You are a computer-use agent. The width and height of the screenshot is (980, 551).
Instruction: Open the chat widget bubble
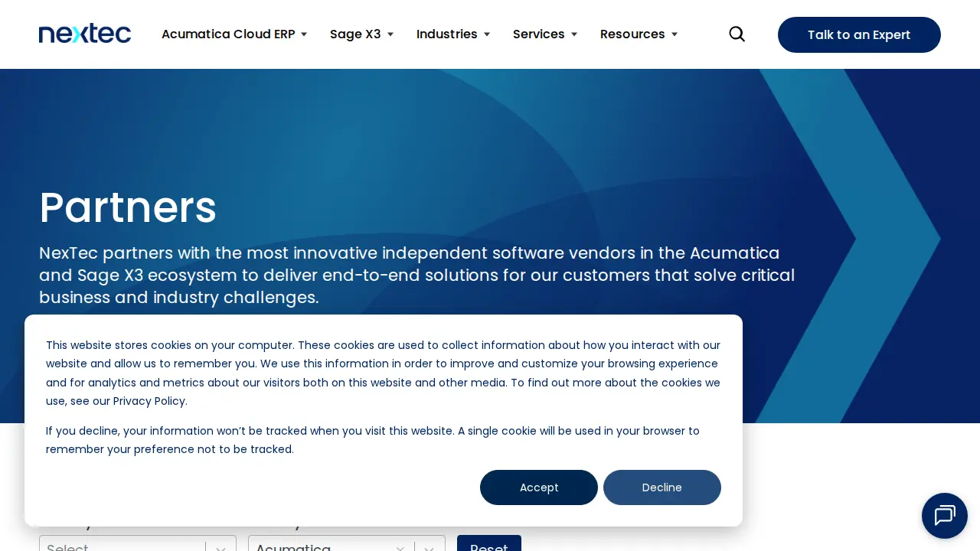[945, 516]
